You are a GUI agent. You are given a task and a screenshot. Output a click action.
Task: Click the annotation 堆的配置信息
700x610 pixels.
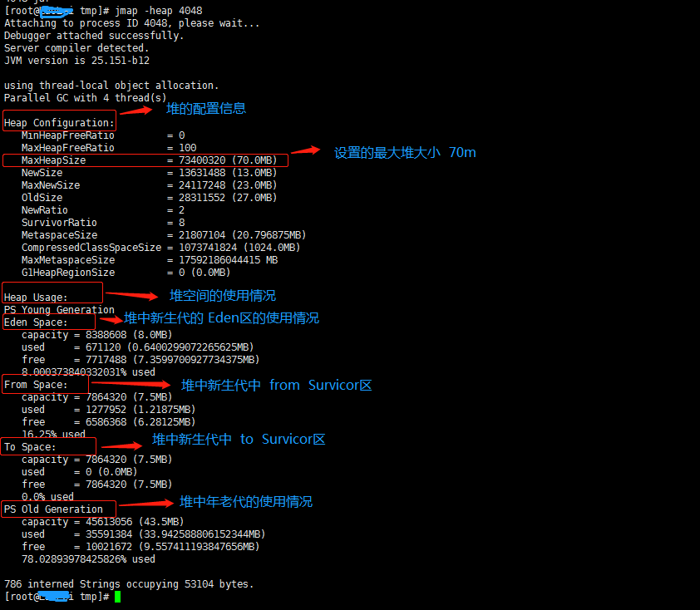click(x=205, y=108)
